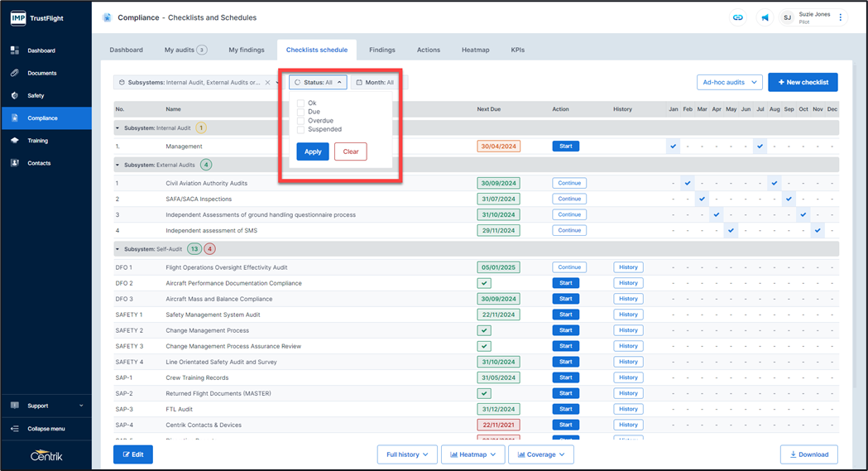Open the three-dot menu beside Suzie Jones
868x471 pixels.
coord(841,17)
